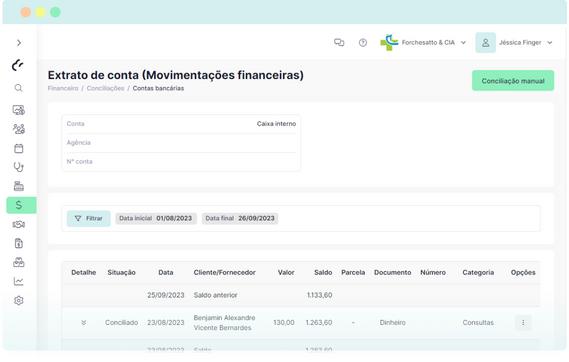Click the Saldo anterior row text
The width and height of the screenshot is (569, 362).
tap(216, 295)
